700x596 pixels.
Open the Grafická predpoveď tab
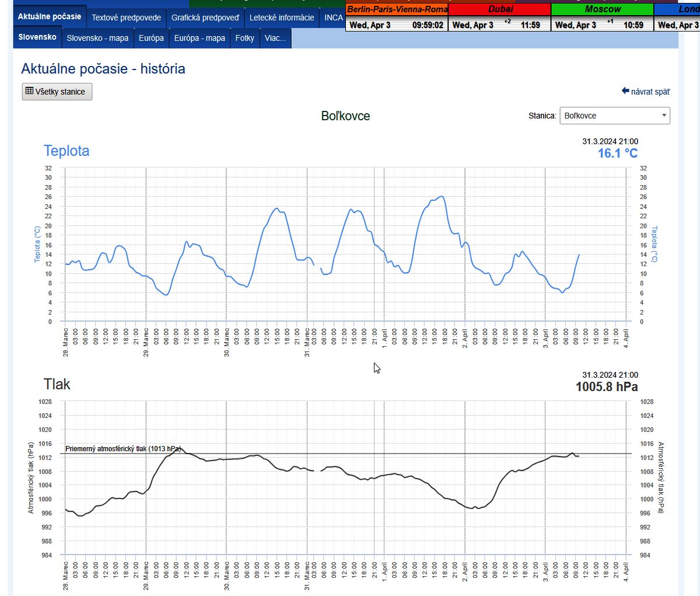point(205,18)
